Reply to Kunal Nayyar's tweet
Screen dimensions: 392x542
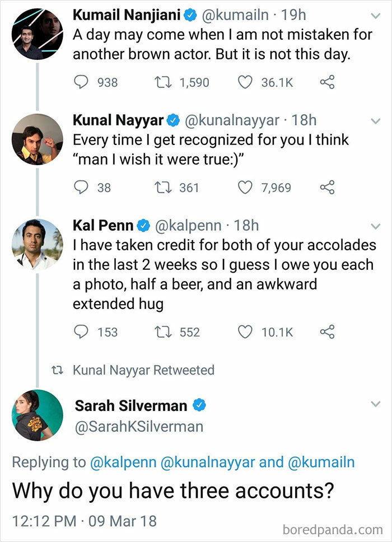click(82, 188)
